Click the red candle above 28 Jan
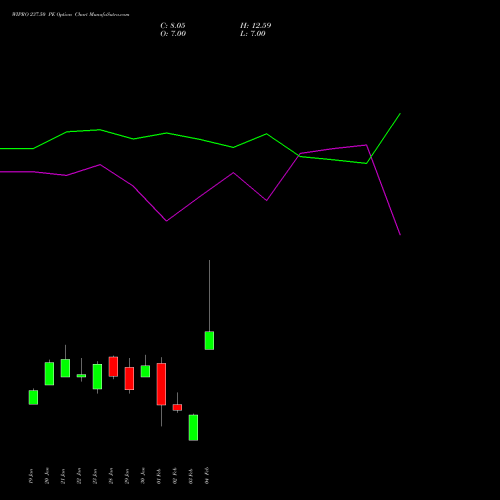This screenshot has height=500, width=500. click(113, 367)
